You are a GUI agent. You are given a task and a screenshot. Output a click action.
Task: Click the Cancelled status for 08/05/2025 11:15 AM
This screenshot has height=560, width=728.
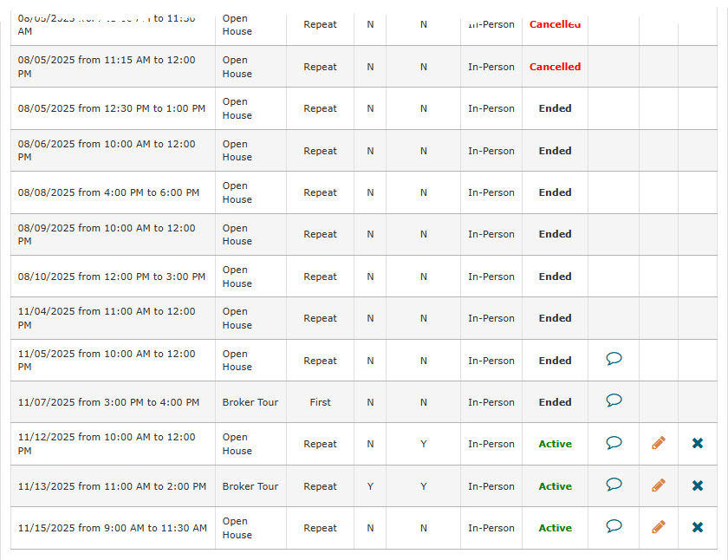point(555,67)
